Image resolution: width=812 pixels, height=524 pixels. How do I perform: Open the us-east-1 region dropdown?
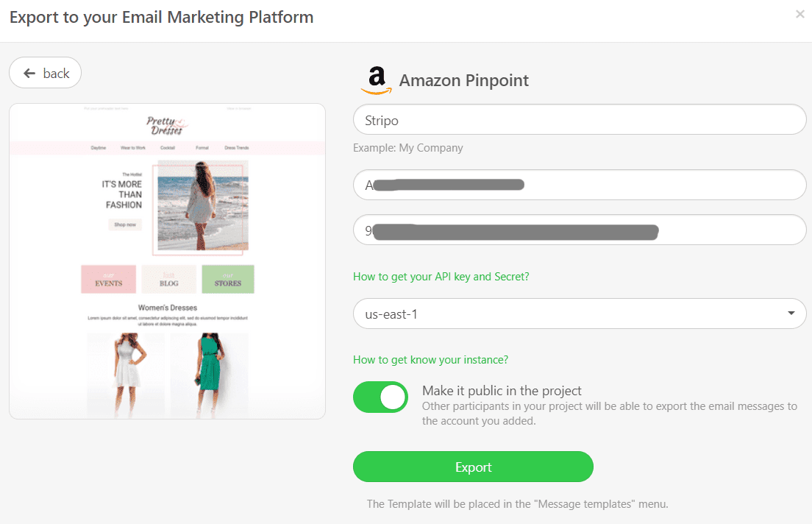click(x=580, y=314)
